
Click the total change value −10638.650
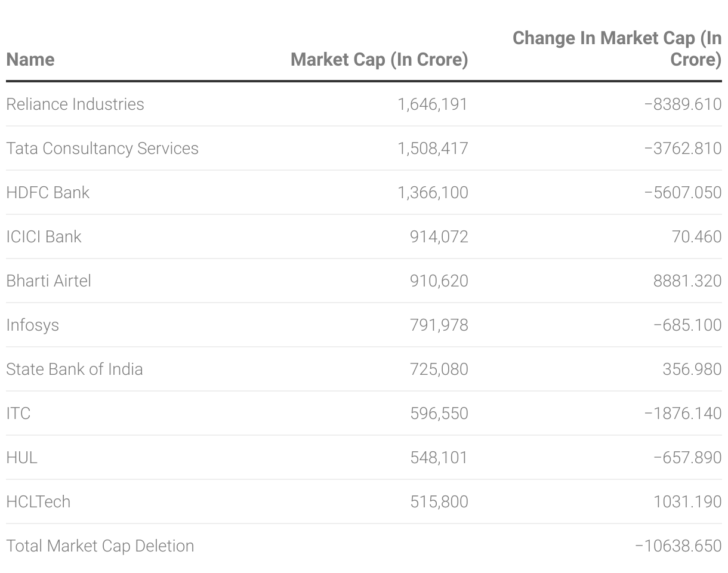[678, 546]
